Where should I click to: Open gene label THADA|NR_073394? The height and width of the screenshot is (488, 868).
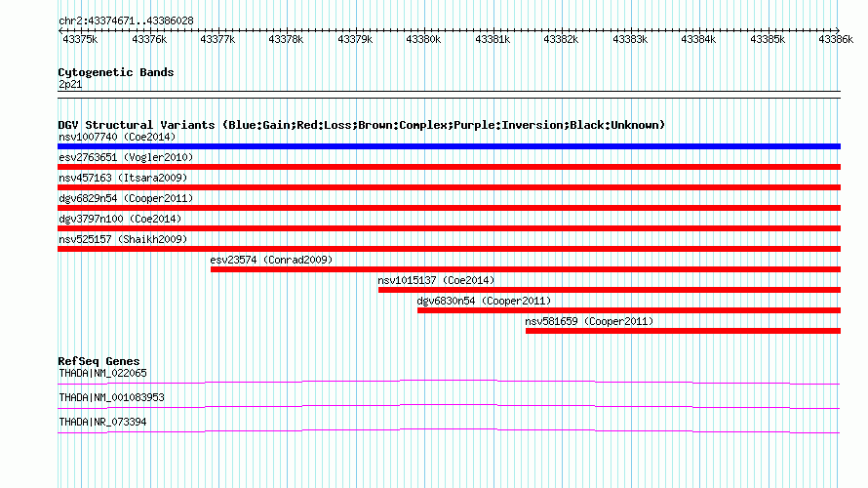(103, 422)
